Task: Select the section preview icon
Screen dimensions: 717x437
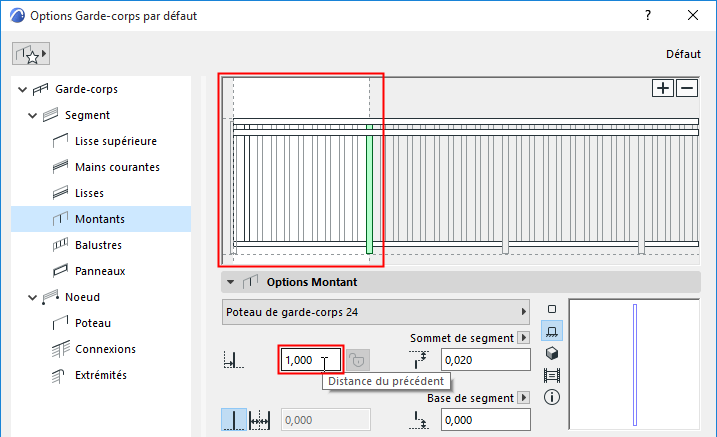Action: [x=552, y=376]
